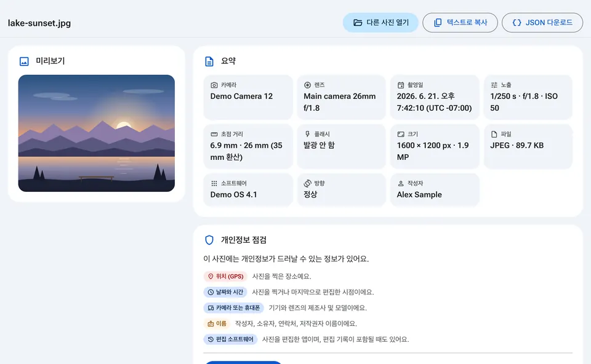Click the braces icon in JSON 다운로드
The height and width of the screenshot is (364, 591).
pos(517,23)
